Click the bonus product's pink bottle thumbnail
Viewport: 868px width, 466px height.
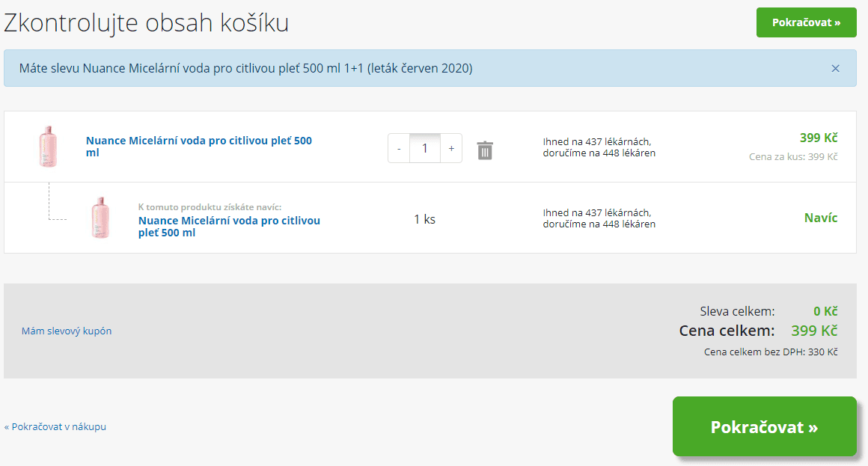tap(101, 218)
